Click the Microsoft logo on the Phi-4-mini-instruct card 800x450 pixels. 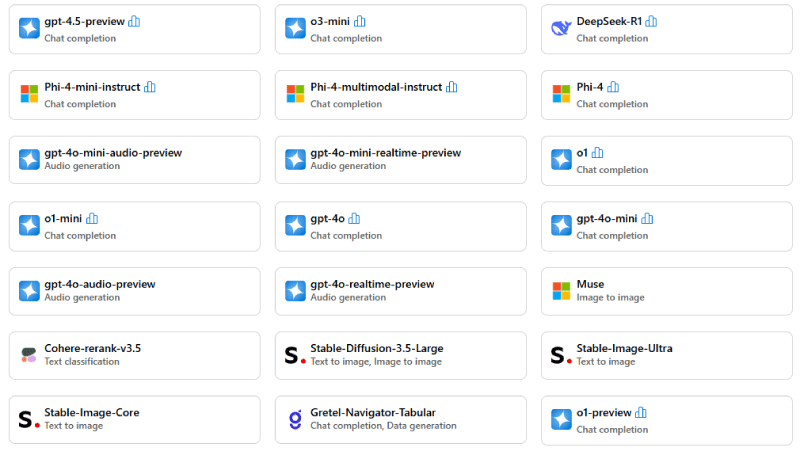29,94
